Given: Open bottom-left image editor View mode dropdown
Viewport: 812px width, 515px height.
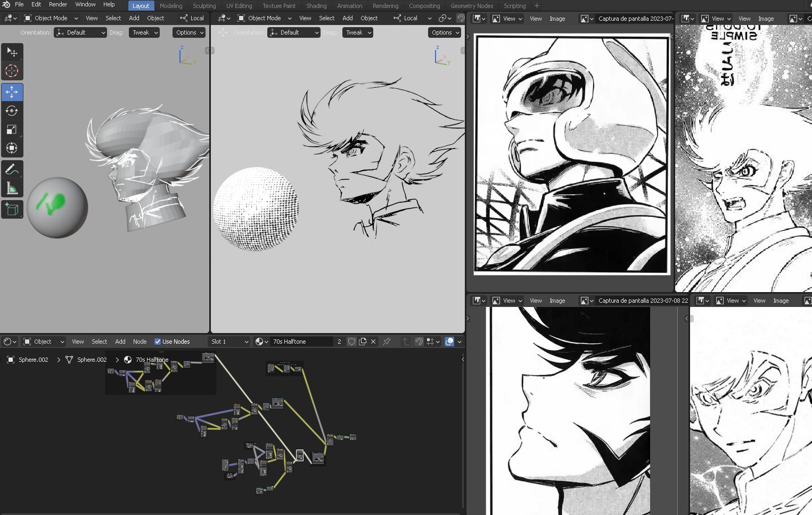Looking at the screenshot, I should click(507, 301).
